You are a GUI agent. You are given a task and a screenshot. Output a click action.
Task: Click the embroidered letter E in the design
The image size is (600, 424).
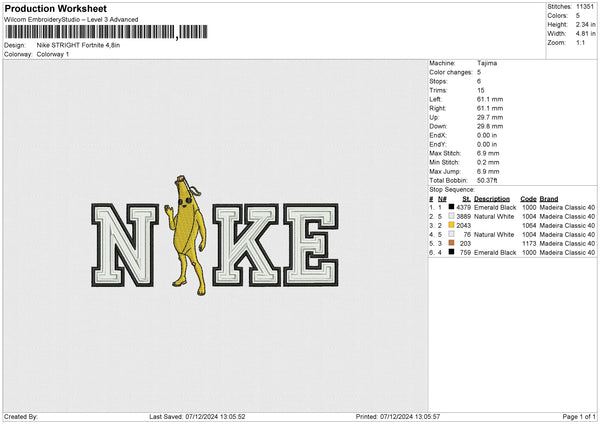tap(311, 245)
